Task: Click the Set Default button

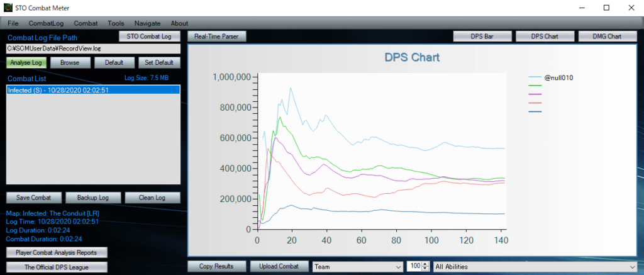Action: pyautogui.click(x=159, y=63)
